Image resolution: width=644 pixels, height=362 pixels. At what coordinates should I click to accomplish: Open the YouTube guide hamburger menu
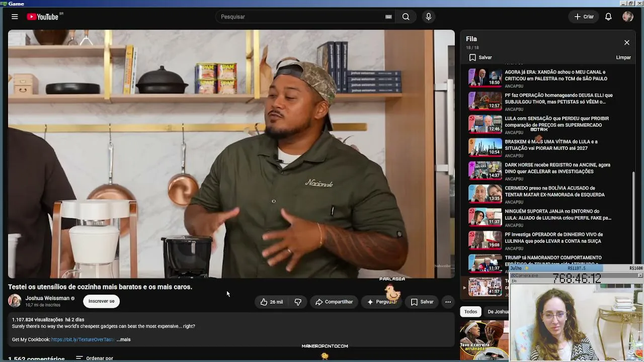[15, 17]
